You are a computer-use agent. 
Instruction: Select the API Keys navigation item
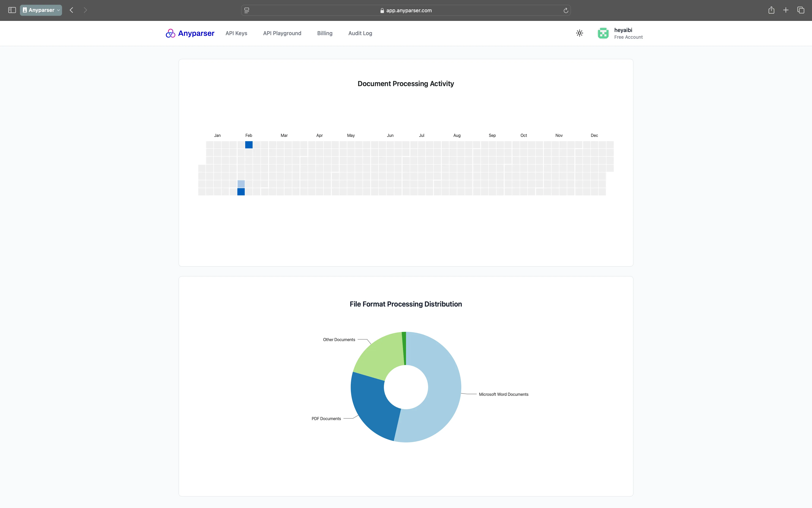point(236,33)
